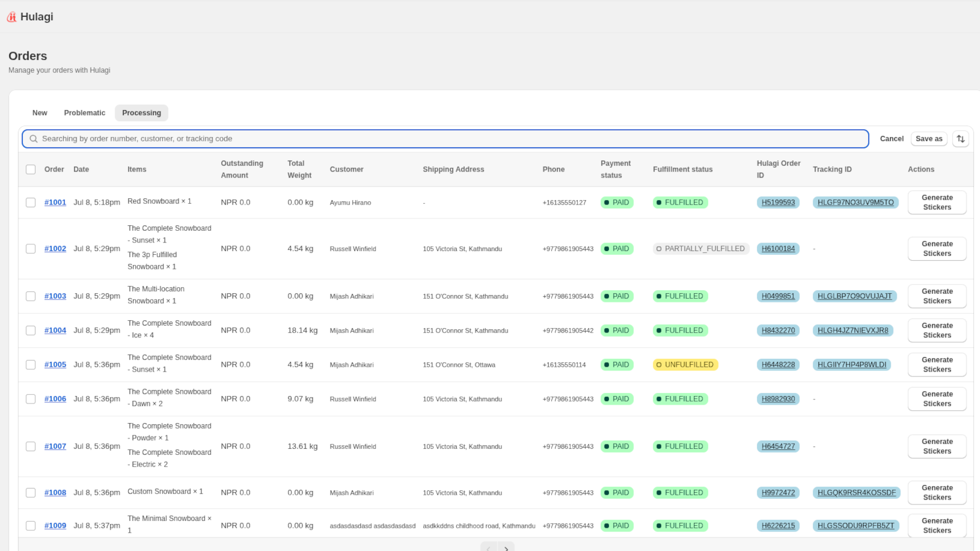Screen dimensions: 980x551
Task: Click the UNFULFILLED status badge for order #1005
Action: point(685,365)
